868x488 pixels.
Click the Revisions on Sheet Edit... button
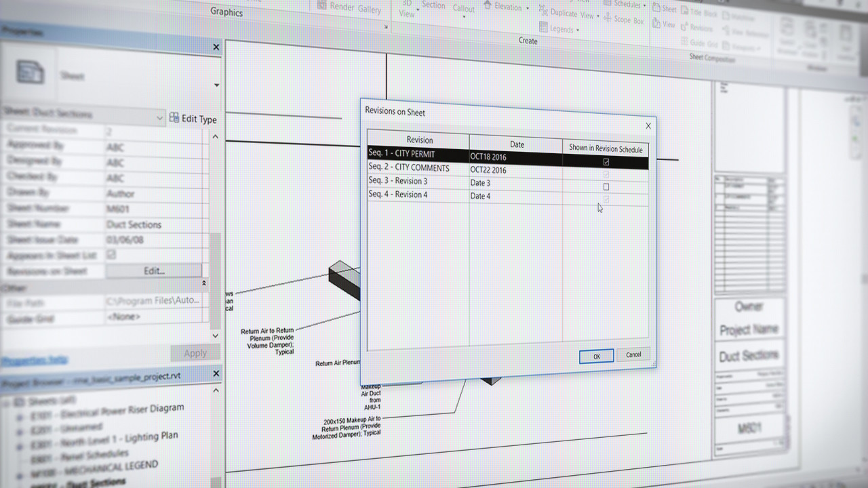(154, 270)
